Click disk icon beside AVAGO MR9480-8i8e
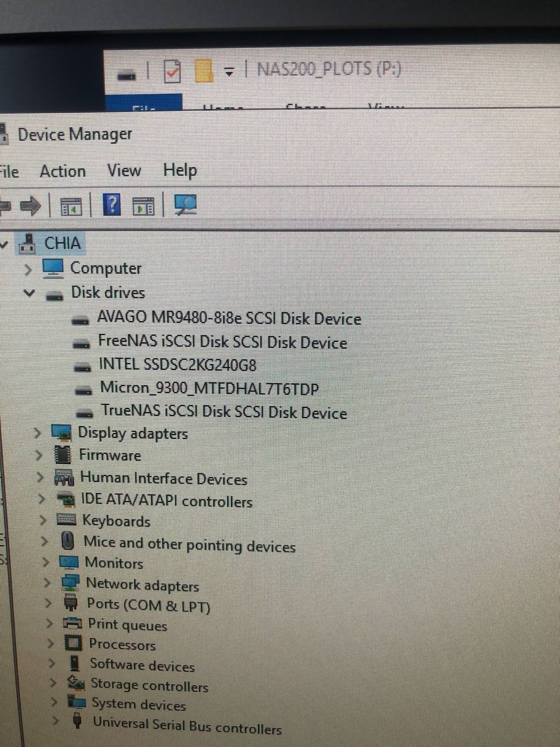560x747 pixels. (x=80, y=320)
